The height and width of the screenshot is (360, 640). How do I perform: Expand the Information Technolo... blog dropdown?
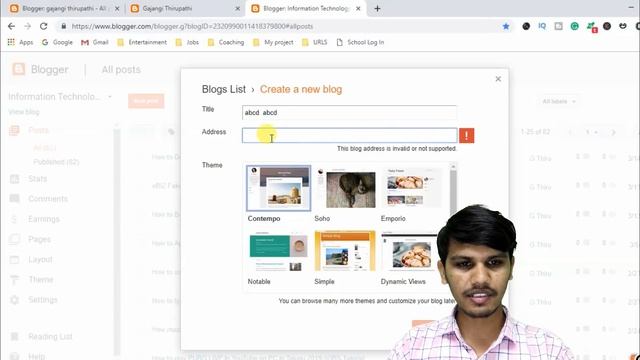point(109,97)
